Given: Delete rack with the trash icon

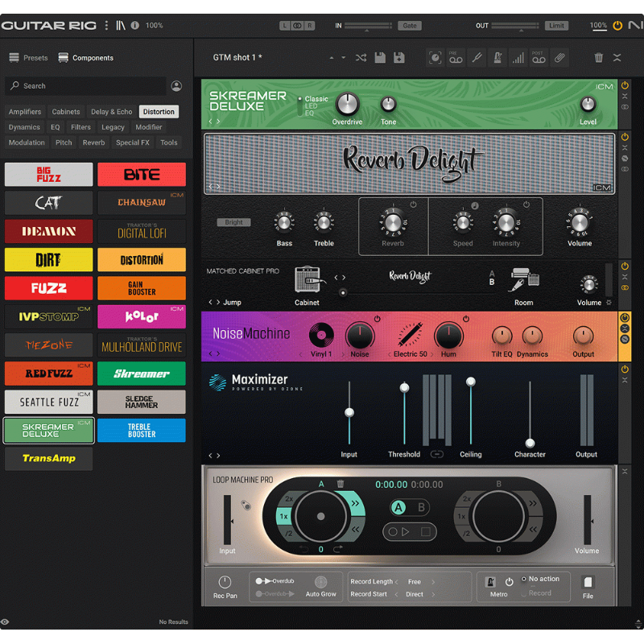Looking at the screenshot, I should point(598,57).
